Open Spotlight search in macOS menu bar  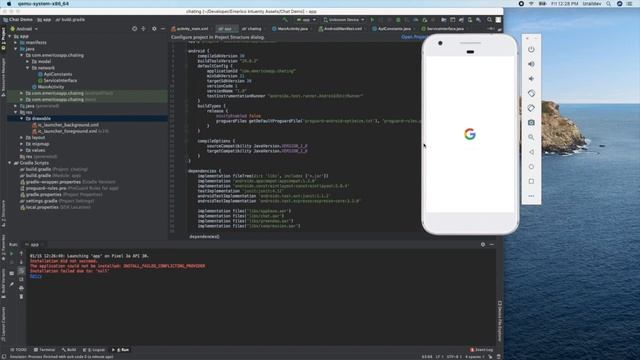(608, 4)
